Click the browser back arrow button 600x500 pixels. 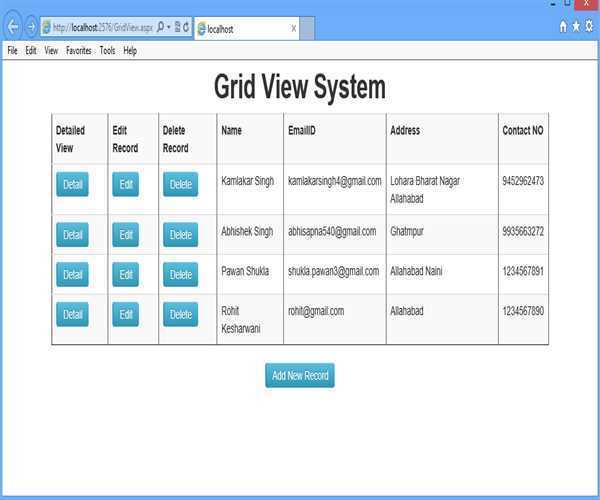13,28
